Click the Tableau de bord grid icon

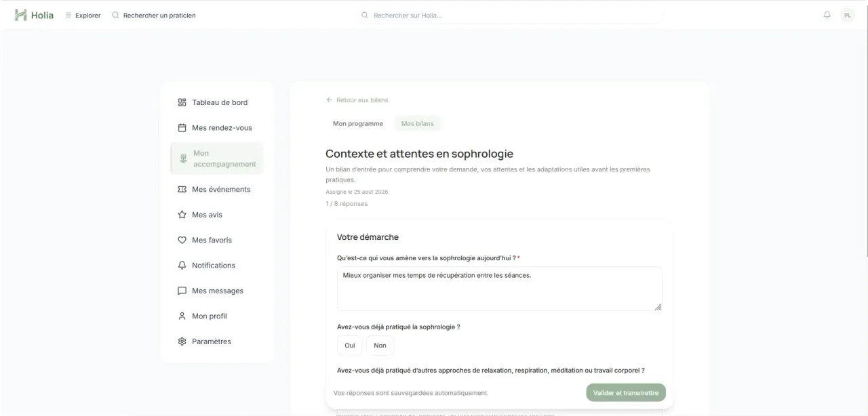[x=182, y=102]
